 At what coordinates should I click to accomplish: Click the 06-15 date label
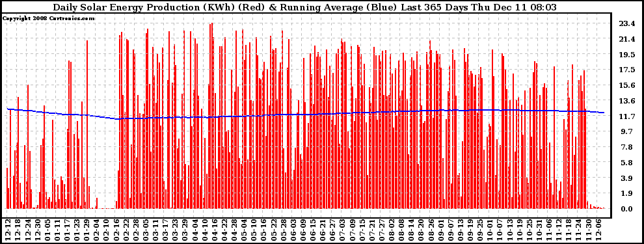(x=313, y=230)
